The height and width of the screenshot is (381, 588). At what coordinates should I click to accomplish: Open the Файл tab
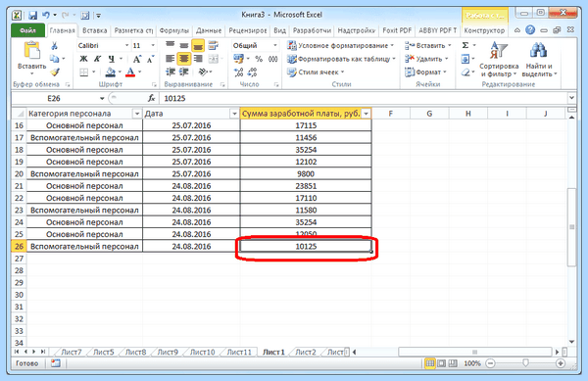(x=27, y=30)
